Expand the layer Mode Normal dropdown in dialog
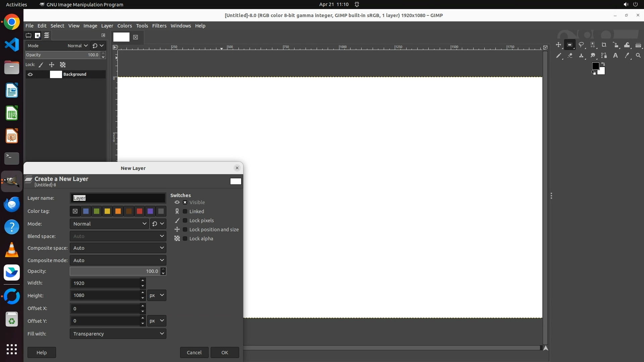This screenshot has height=362, width=644. [x=109, y=224]
